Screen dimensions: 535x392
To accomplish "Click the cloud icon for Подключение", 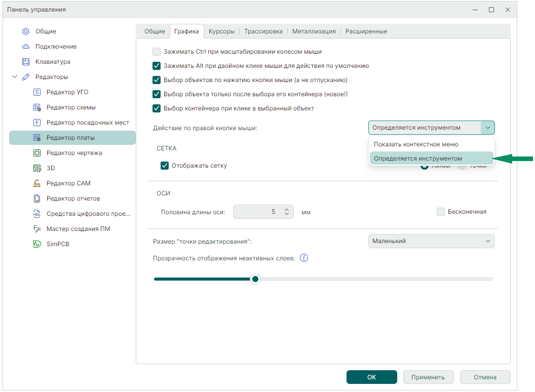I will click(x=26, y=47).
